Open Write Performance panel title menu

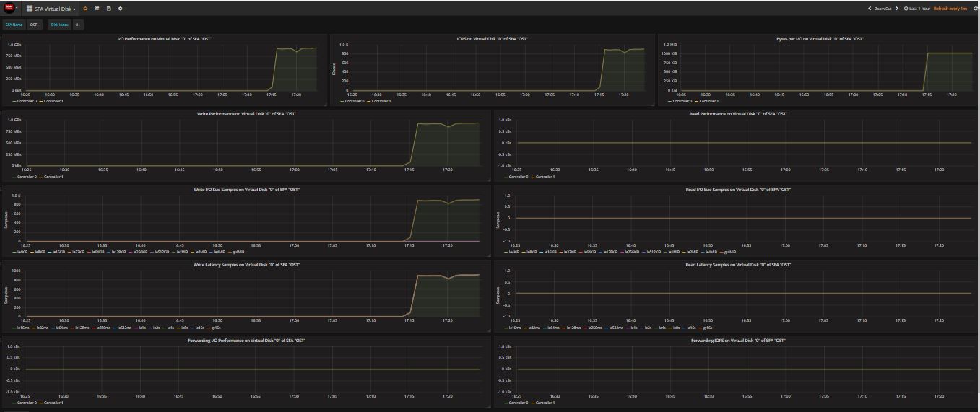(247, 114)
